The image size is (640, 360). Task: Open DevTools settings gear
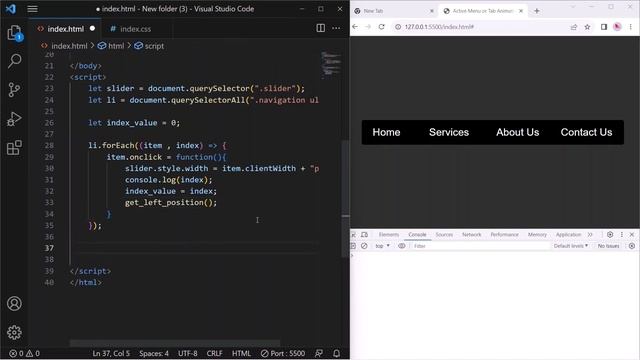tap(610, 235)
